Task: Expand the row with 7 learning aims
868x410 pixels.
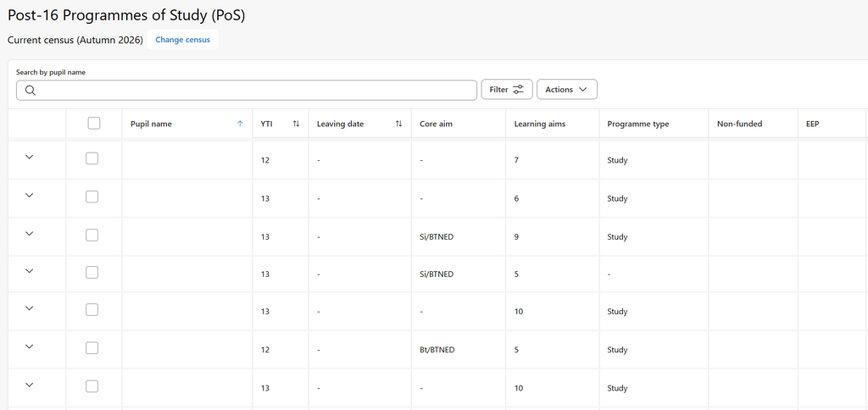Action: tap(30, 158)
